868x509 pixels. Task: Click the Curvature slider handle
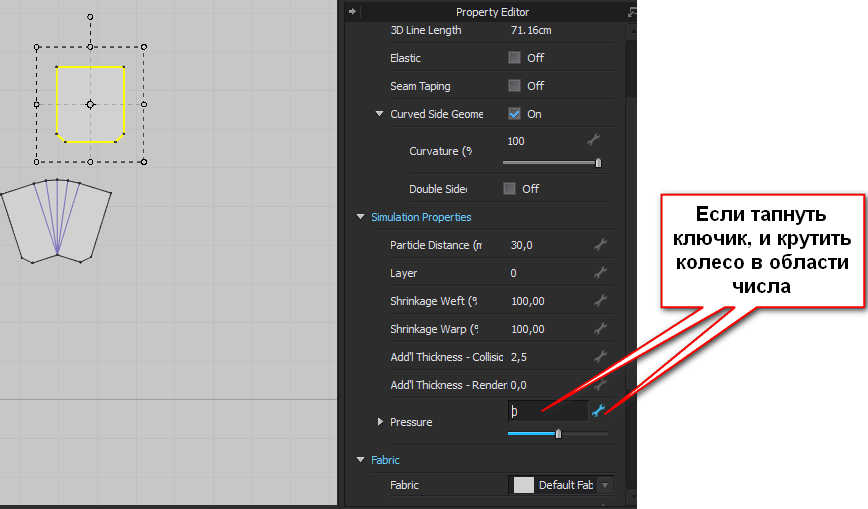click(598, 163)
